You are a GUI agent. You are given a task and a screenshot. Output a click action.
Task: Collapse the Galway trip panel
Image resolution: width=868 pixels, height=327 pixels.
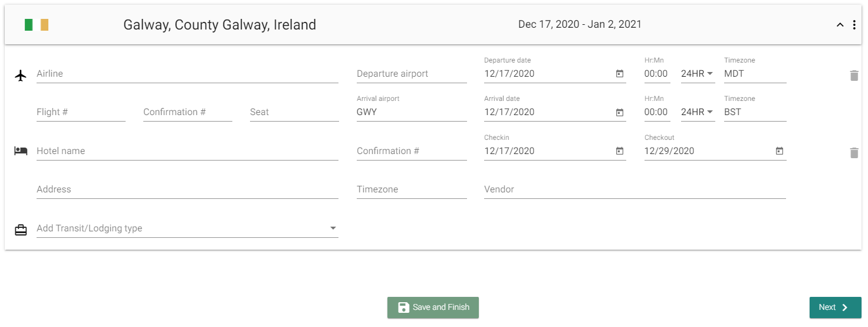[840, 25]
